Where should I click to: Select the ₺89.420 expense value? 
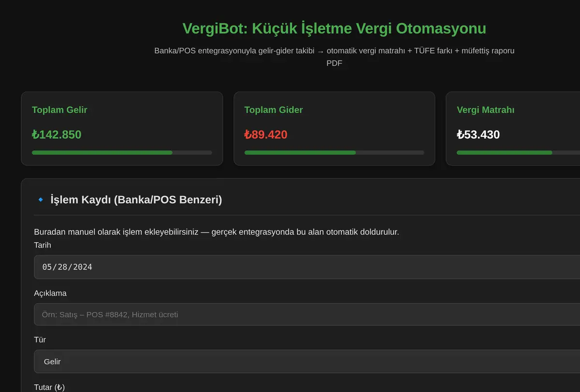(x=266, y=134)
